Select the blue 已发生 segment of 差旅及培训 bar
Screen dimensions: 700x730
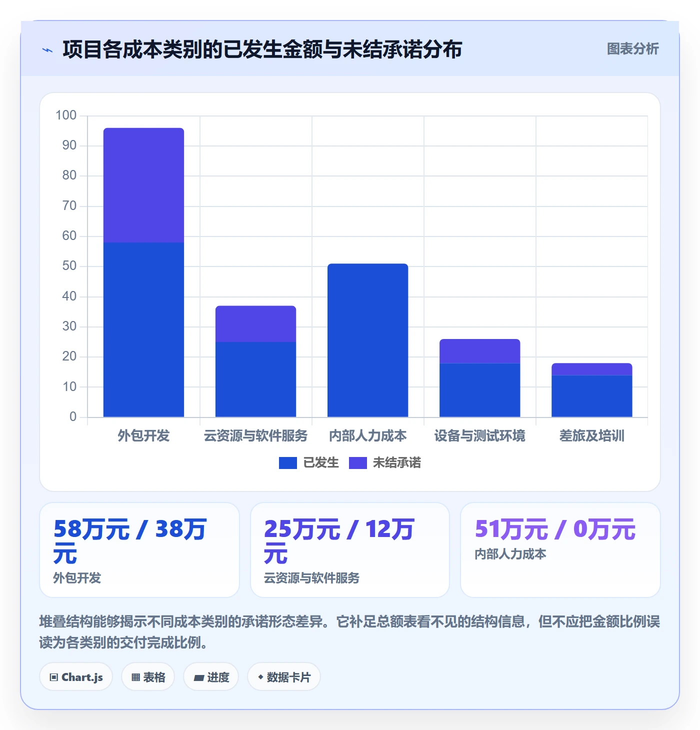(x=591, y=396)
